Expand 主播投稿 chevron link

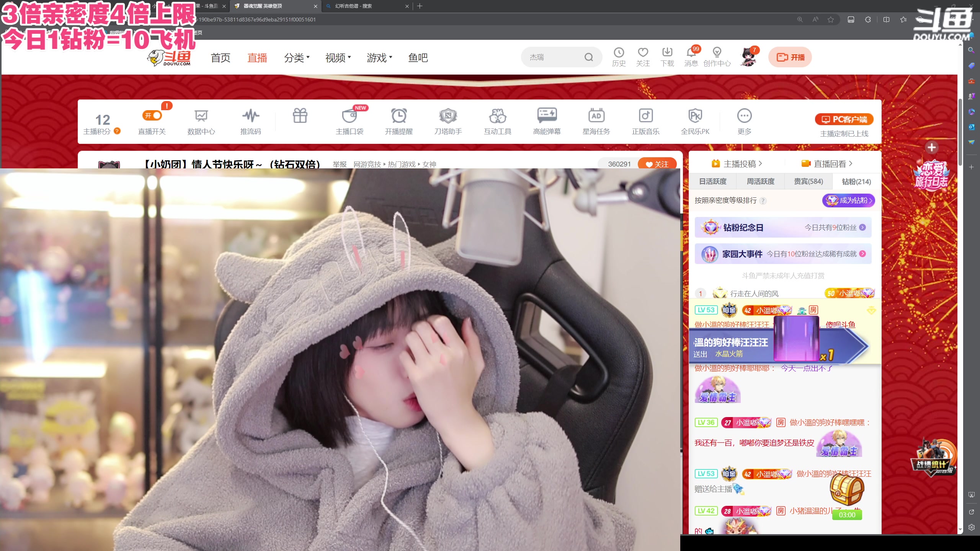pyautogui.click(x=737, y=164)
